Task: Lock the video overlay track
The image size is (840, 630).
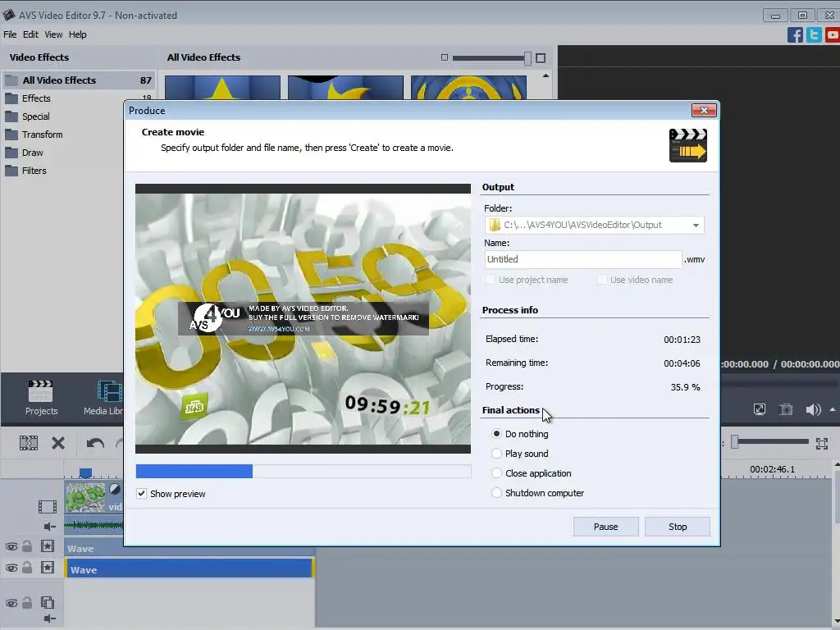Action: click(x=27, y=603)
